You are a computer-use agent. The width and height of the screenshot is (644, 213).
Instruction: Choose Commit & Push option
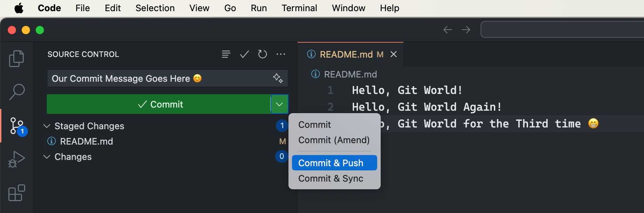click(x=334, y=163)
